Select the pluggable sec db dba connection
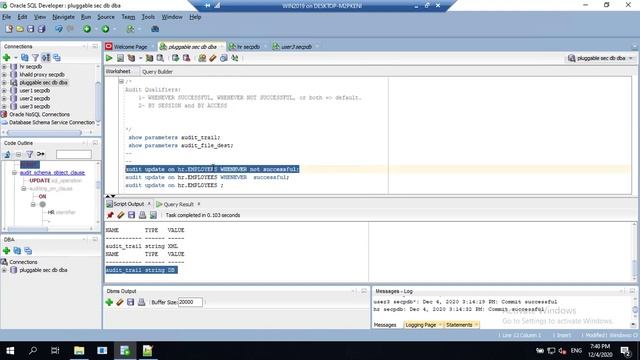Viewport: 640px width, 360px height. coord(43,82)
